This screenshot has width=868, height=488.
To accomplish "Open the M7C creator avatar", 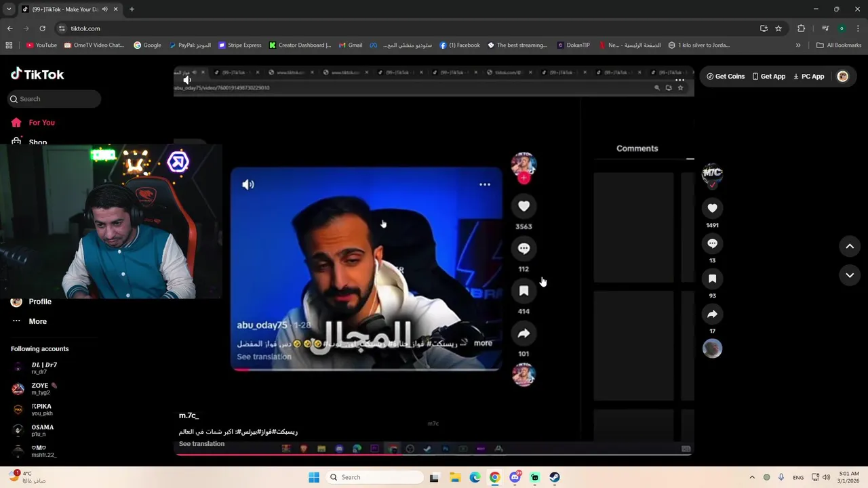I will (712, 174).
